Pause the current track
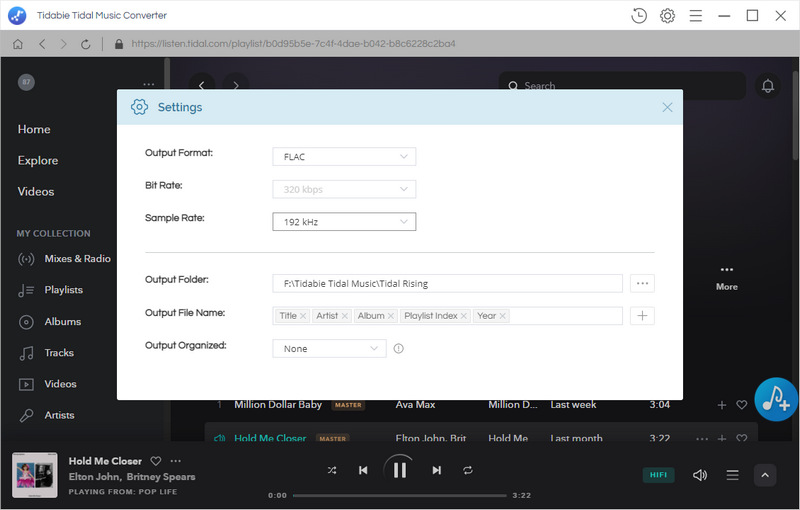This screenshot has height=510, width=800. click(399, 470)
